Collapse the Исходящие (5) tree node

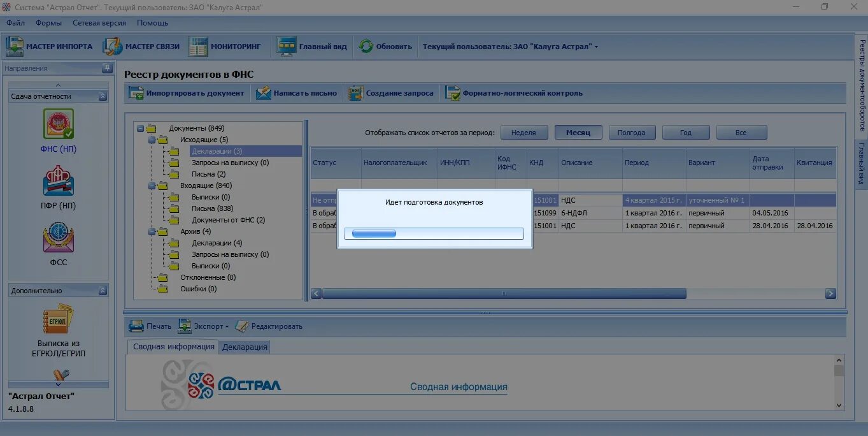coord(152,140)
